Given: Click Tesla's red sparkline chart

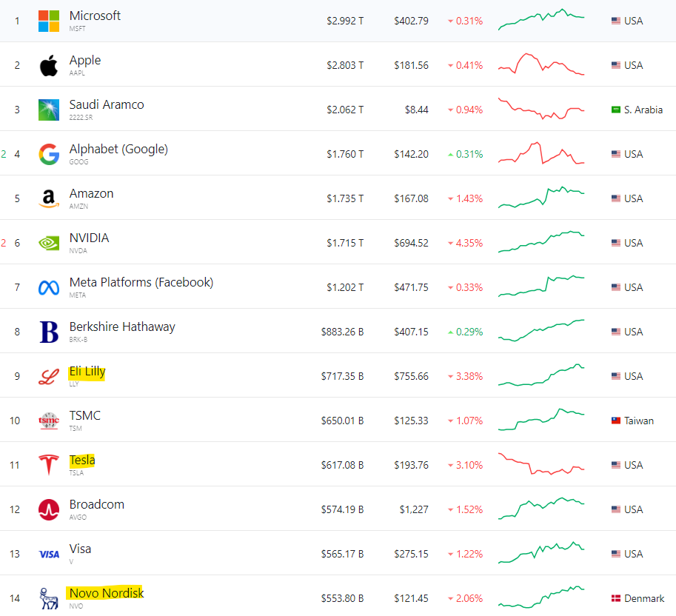Looking at the screenshot, I should point(541,463).
